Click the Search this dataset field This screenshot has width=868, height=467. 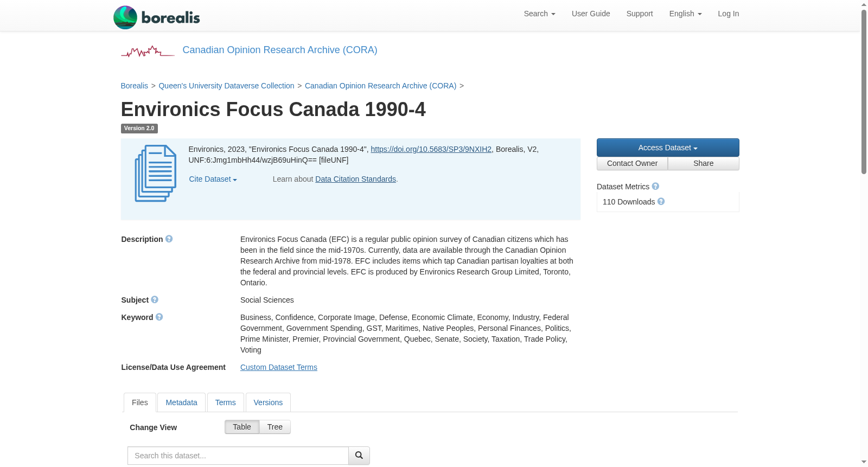click(238, 456)
